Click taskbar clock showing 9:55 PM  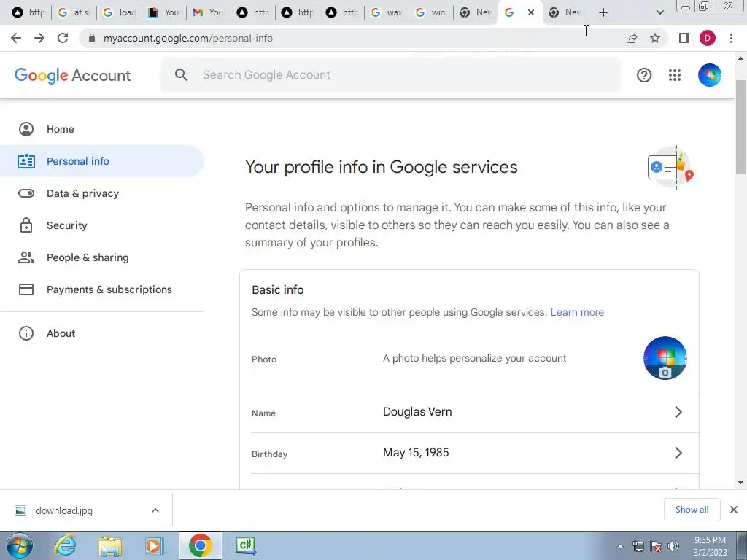coord(710,546)
